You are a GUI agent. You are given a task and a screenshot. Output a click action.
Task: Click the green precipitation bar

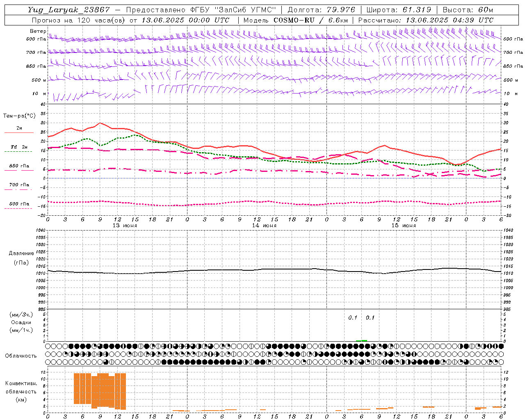(361, 340)
